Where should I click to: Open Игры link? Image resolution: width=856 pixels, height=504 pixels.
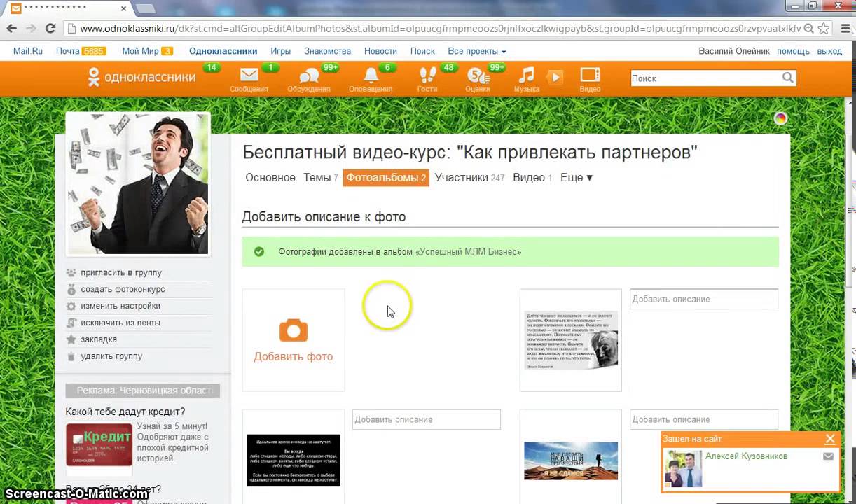[281, 51]
